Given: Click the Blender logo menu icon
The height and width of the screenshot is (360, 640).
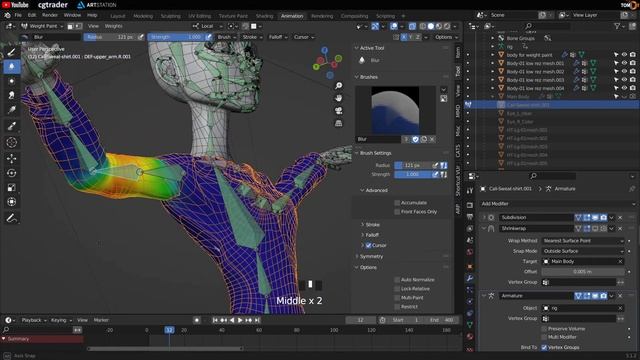Looking at the screenshot, I should click(7, 15).
